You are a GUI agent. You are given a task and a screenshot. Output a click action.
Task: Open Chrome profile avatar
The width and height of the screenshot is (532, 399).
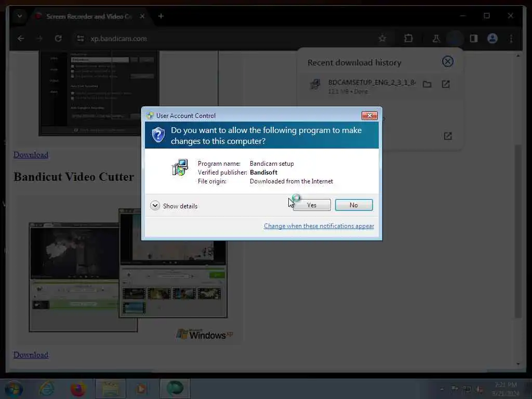pyautogui.click(x=493, y=38)
